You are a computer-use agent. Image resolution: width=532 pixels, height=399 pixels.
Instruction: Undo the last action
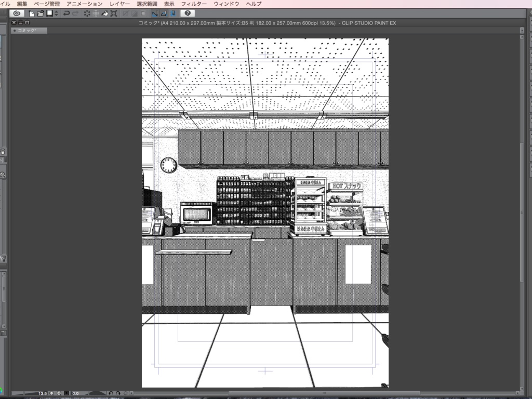tap(66, 14)
